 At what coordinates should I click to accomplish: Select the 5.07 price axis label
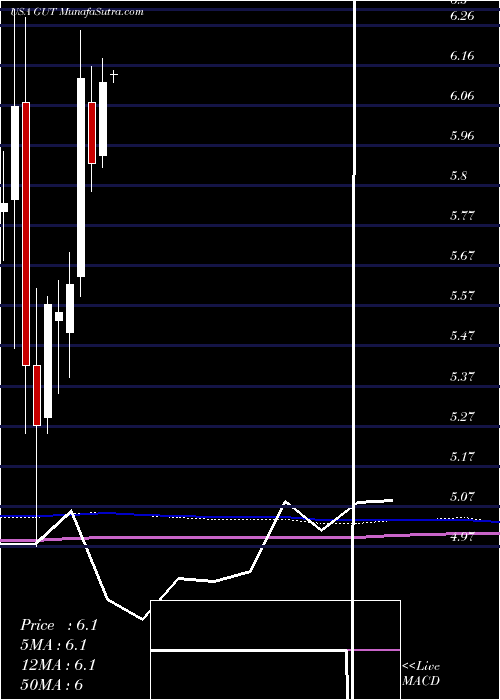click(463, 496)
